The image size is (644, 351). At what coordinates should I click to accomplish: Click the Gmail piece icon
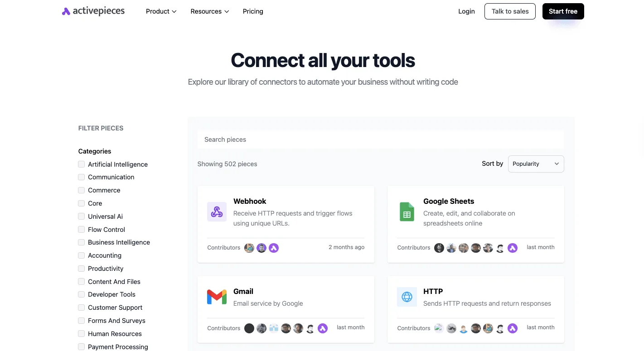click(x=217, y=297)
